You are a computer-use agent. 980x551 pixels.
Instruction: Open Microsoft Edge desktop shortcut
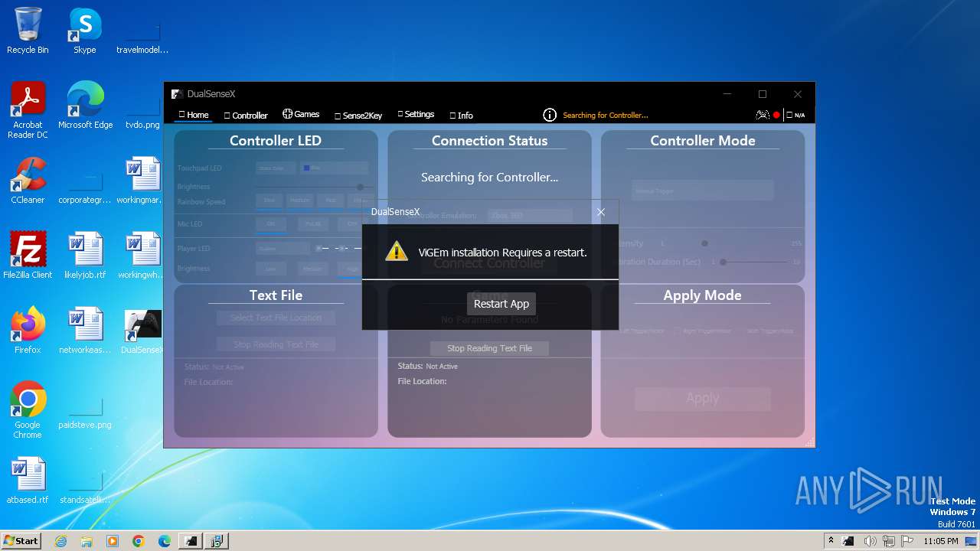(x=85, y=106)
